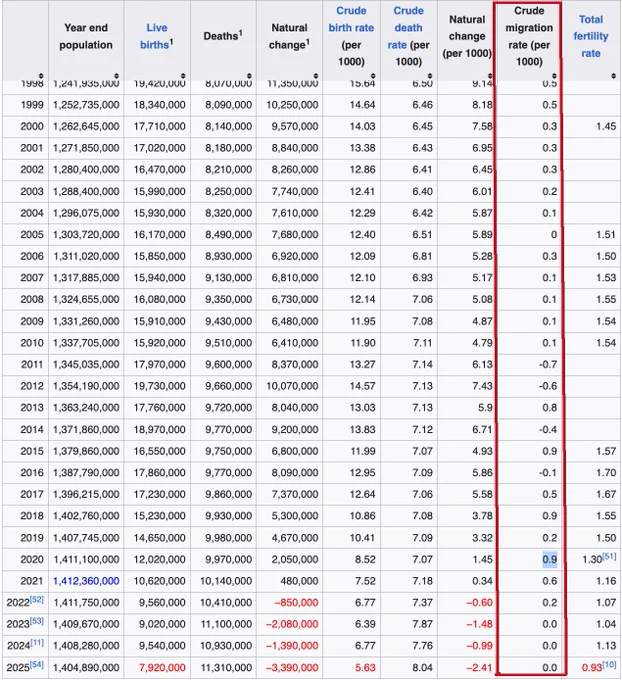Select year cell 2016
The width and height of the screenshot is (622, 680).
click(x=32, y=473)
